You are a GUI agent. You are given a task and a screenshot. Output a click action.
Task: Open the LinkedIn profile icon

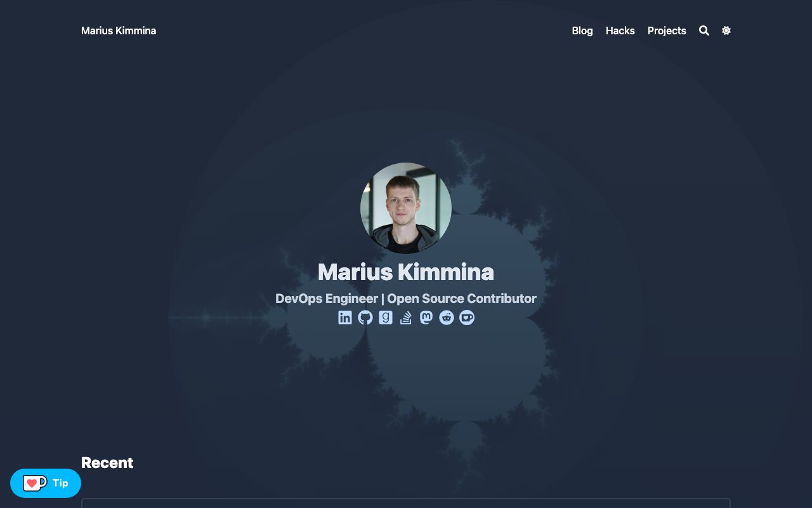(345, 317)
